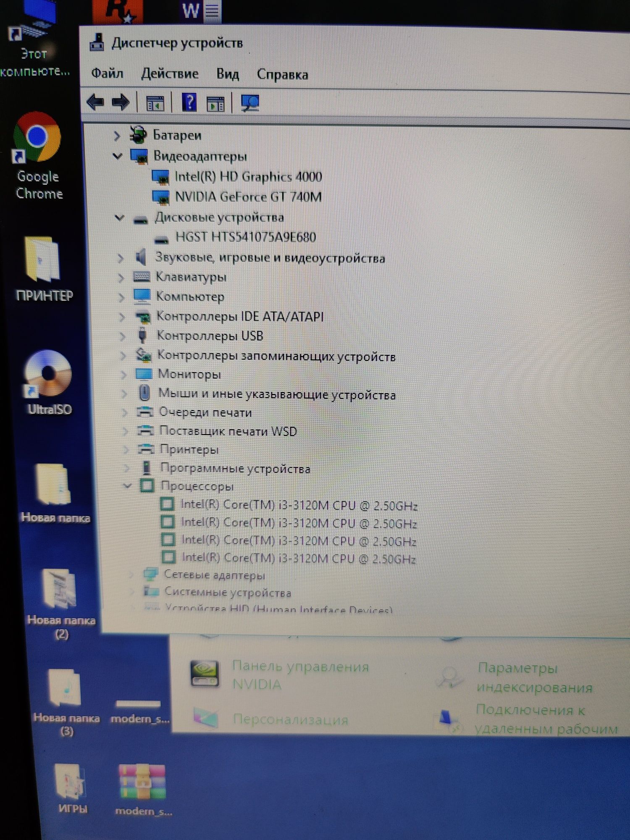Select the first i3-3120M CPU entry
The image size is (630, 840).
(x=299, y=505)
